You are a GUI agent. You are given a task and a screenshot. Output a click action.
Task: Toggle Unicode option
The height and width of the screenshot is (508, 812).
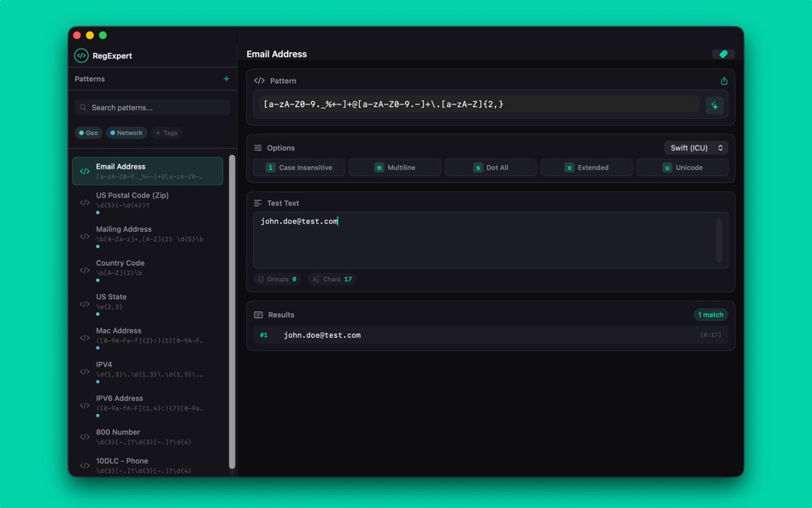[683, 168]
